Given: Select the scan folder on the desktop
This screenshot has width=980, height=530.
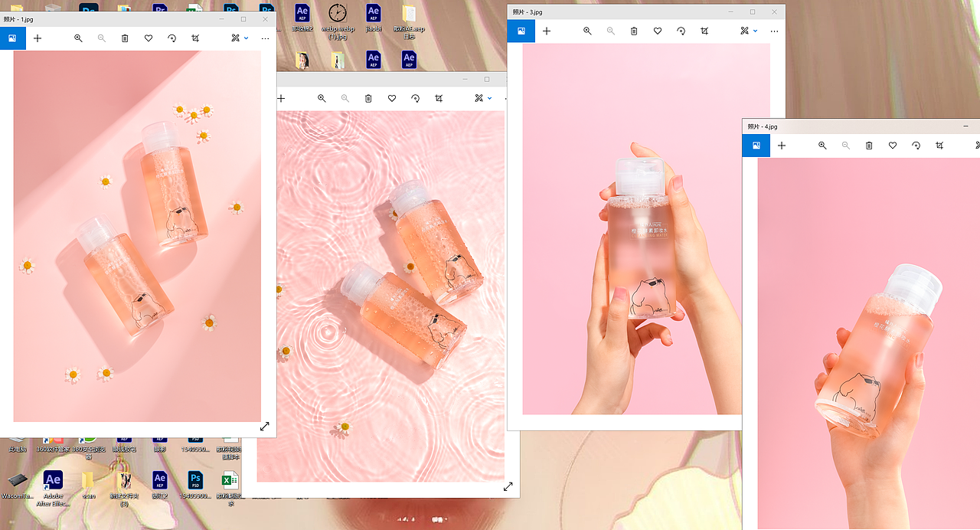Looking at the screenshot, I should tap(88, 484).
